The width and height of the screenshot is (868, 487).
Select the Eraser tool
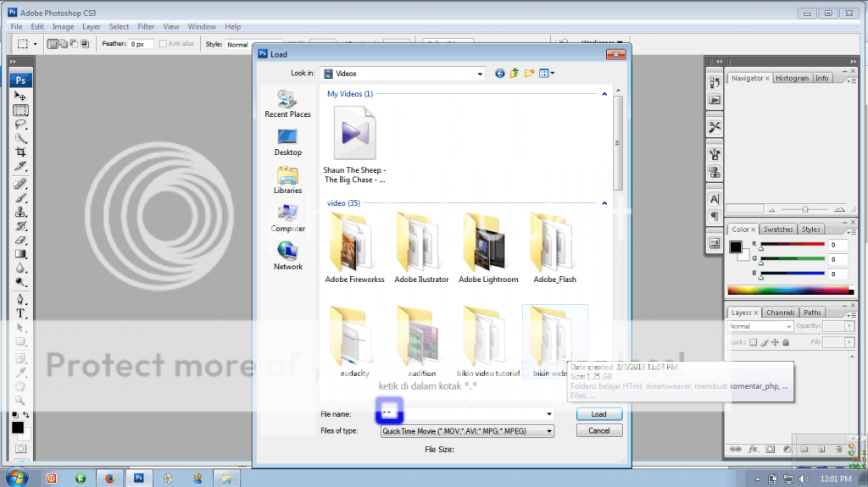point(20,241)
